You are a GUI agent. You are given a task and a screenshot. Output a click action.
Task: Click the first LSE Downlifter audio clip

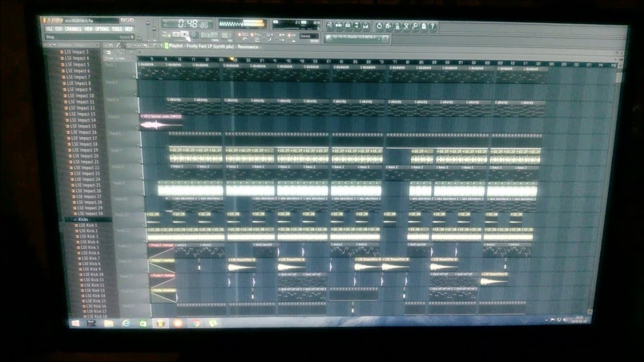point(242,265)
